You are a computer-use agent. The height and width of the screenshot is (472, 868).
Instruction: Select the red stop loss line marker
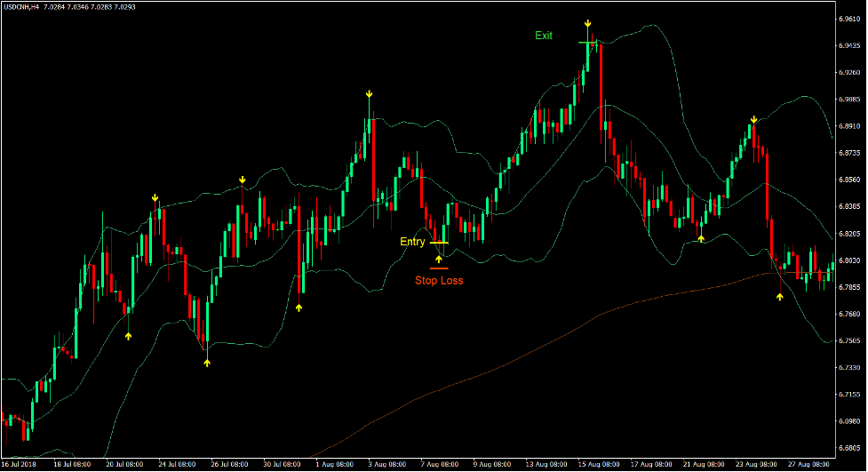click(439, 268)
